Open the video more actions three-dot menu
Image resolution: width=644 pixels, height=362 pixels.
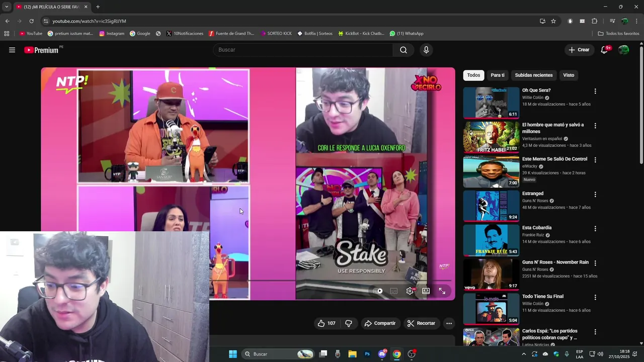coord(449,323)
